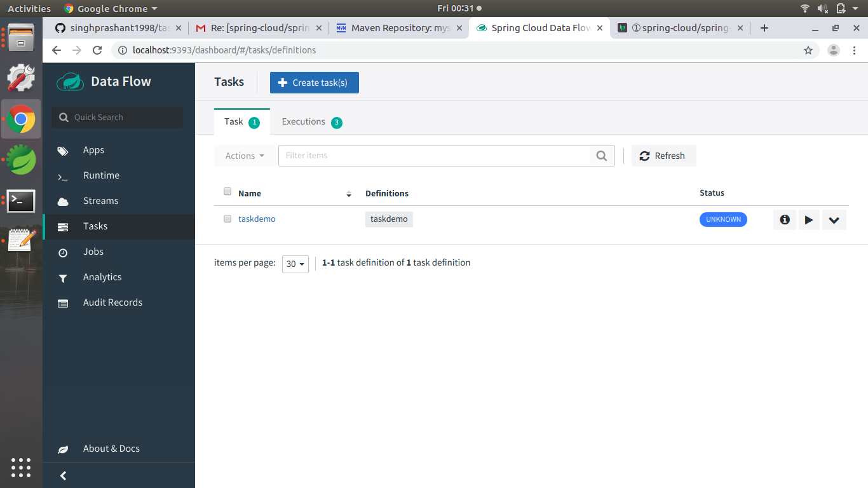
Task: Open Google Chrome app menu in top bar
Action: point(111,8)
